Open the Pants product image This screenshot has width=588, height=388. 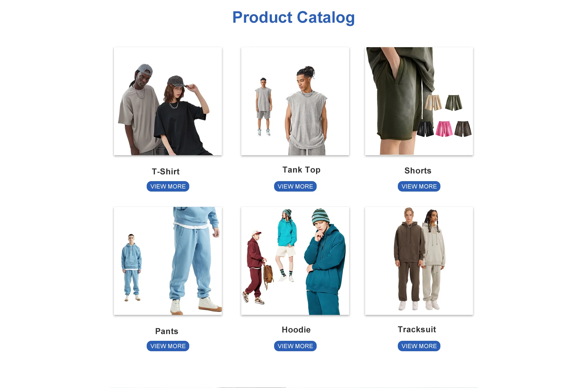pyautogui.click(x=168, y=261)
